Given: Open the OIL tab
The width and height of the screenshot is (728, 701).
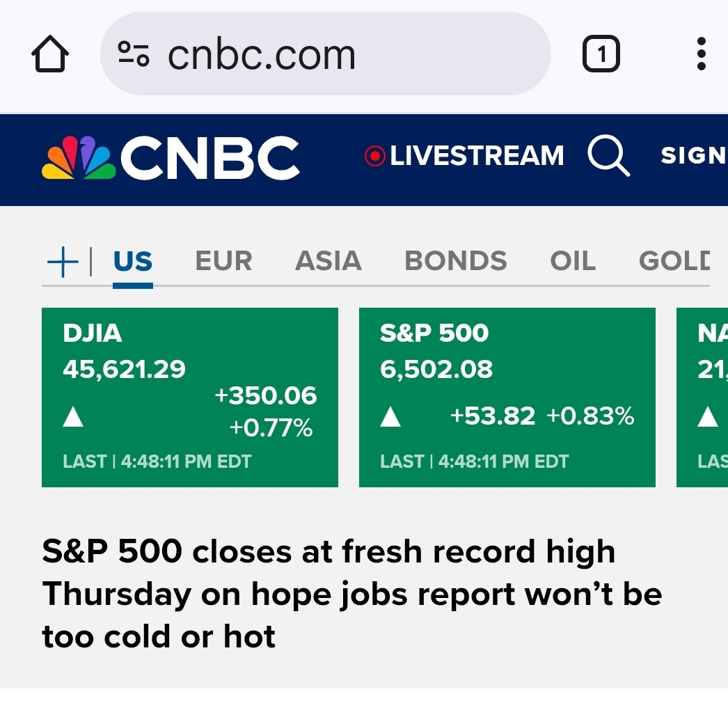Looking at the screenshot, I should point(573,261).
